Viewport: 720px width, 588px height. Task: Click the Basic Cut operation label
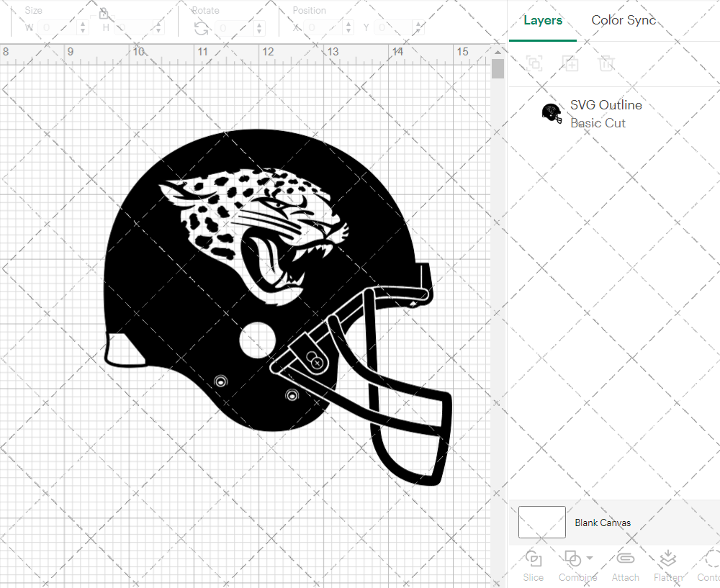pyautogui.click(x=598, y=123)
